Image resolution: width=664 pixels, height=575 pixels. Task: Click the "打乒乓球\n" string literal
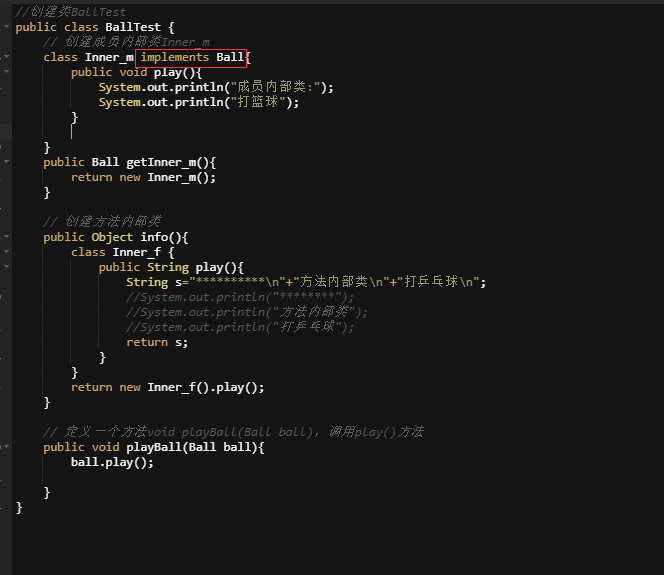(439, 282)
